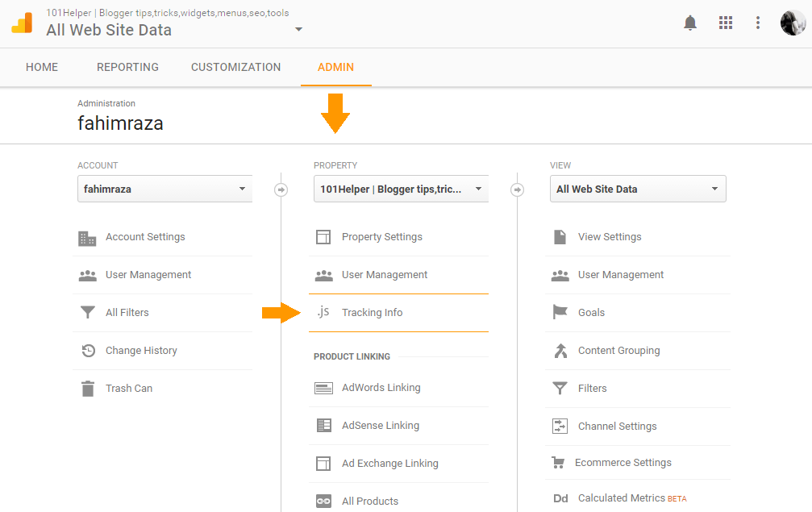This screenshot has width=812, height=512.
Task: Click the arrow between Account and Property columns
Action: [281, 189]
